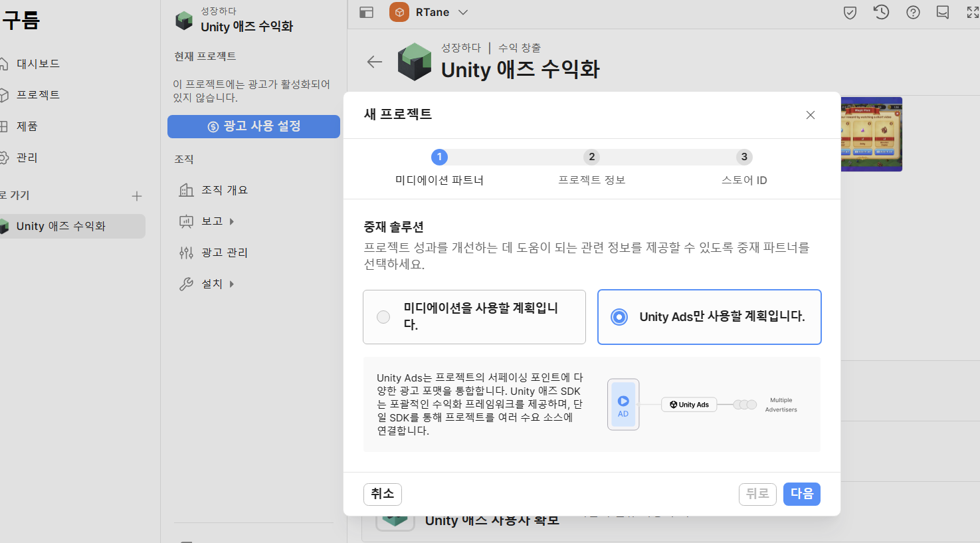Click the Unity 애즈 수익화 header cube logo
This screenshot has height=543, width=980.
tap(415, 62)
